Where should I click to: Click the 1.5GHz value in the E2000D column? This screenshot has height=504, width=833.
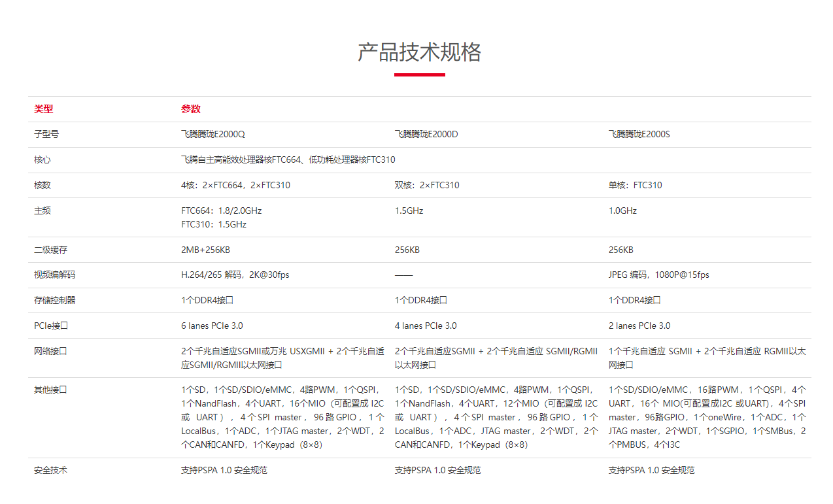click(409, 211)
